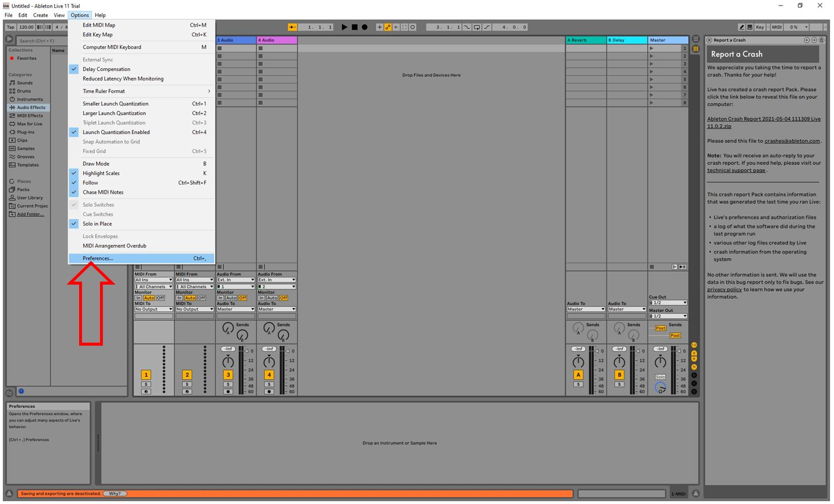834x504 pixels.
Task: Toggle Solo in Place option
Action: [x=141, y=224]
